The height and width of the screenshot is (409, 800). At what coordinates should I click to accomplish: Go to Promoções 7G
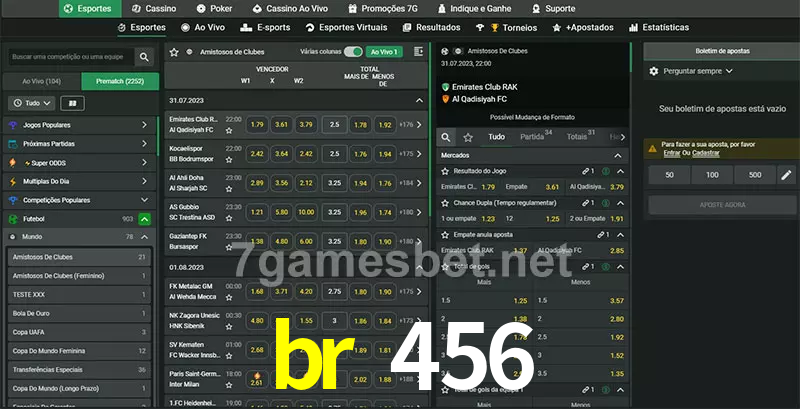tap(383, 9)
